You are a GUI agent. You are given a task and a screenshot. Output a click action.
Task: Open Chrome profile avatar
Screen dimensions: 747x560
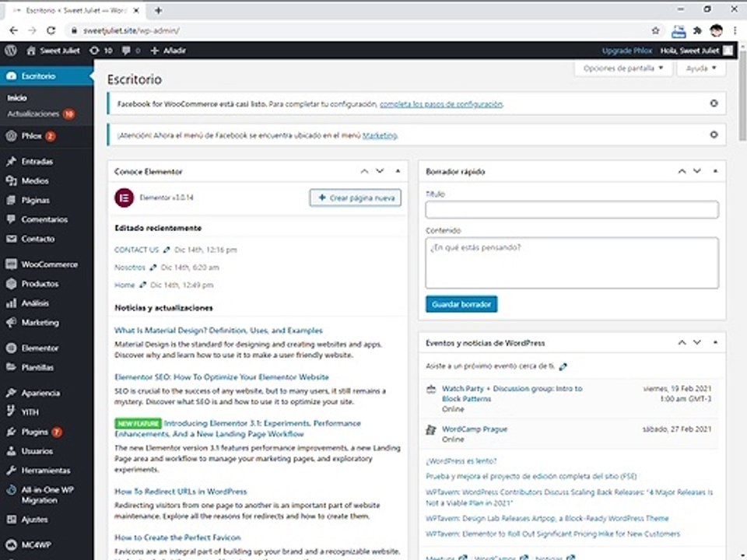tap(716, 30)
